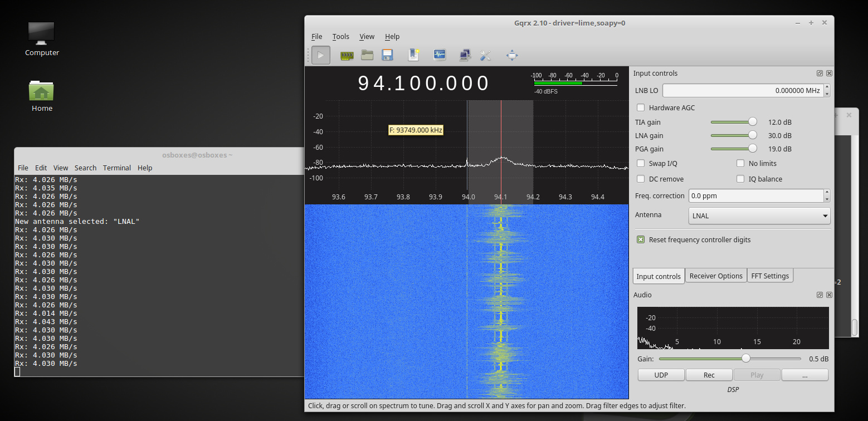This screenshot has width=868, height=421.
Task: Open the bookmarks toolbar icon
Action: [413, 55]
